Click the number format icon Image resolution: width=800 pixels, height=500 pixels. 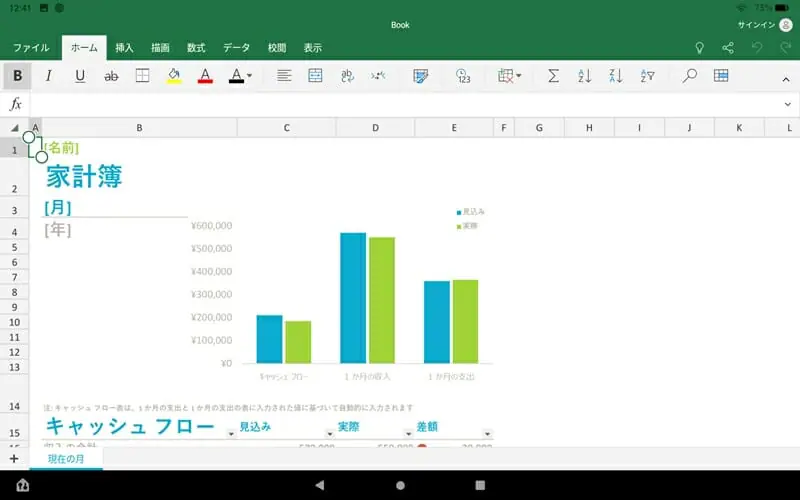463,76
